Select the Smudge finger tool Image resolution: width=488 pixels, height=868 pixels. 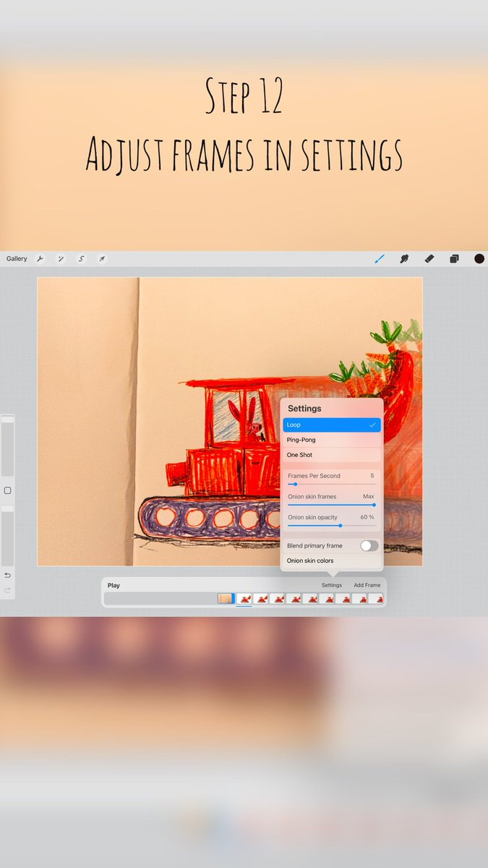pos(404,259)
